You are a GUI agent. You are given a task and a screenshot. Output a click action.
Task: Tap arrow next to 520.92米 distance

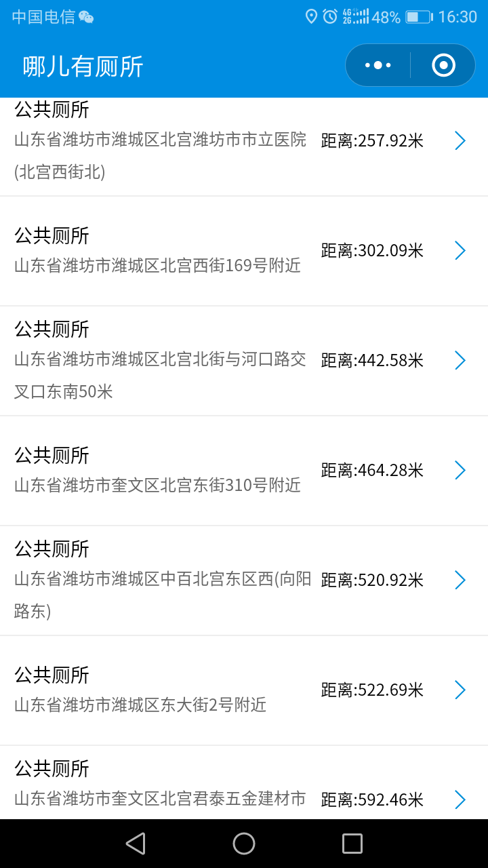[x=460, y=580]
